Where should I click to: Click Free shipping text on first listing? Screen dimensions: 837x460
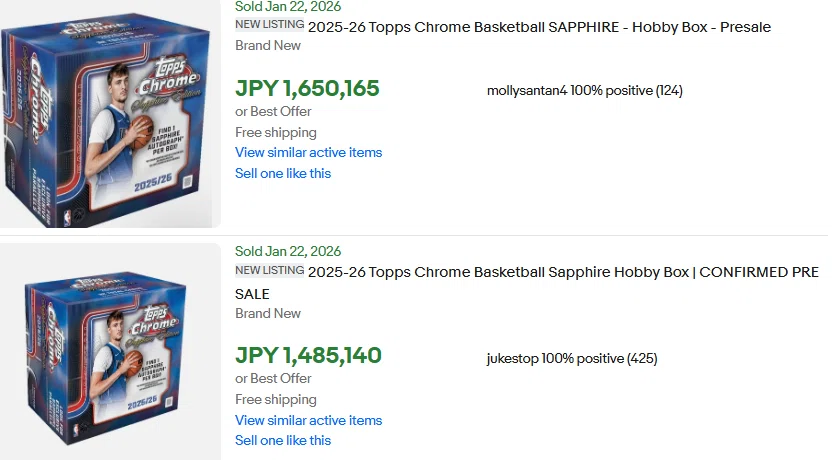click(276, 132)
